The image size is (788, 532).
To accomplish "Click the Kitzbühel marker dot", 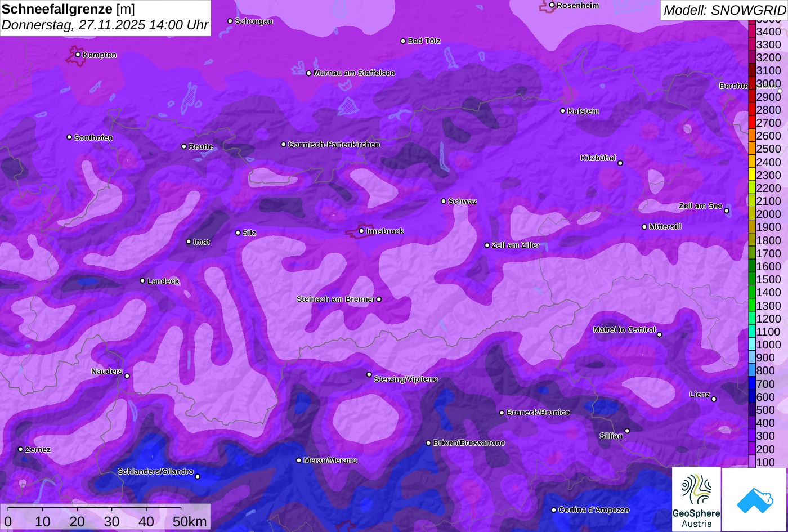I will (x=620, y=163).
